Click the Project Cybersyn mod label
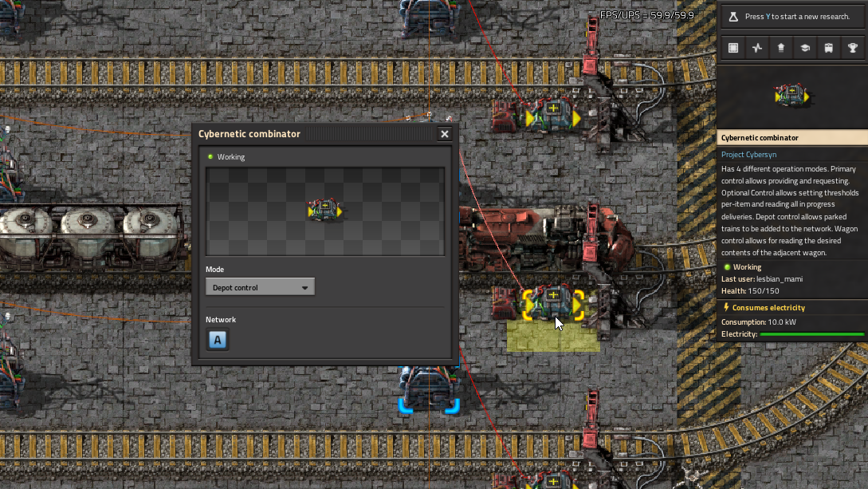The width and height of the screenshot is (868, 489). pos(748,155)
